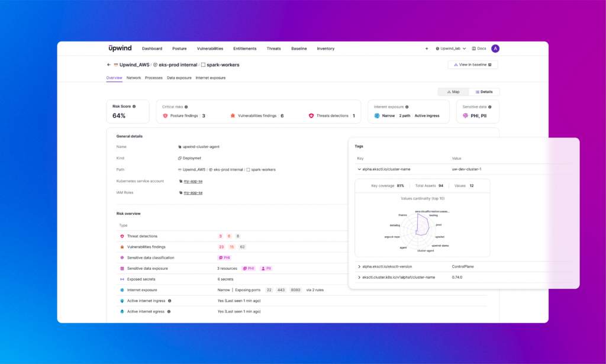Click the Upwind logo
606x364 pixels.
[120, 49]
